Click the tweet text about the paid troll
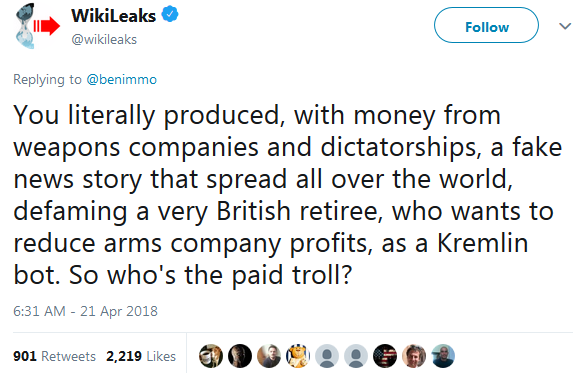This screenshot has height=373, width=580. (287, 195)
